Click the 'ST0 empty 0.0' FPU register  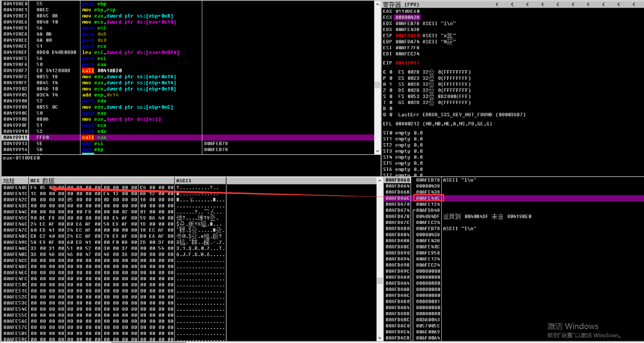click(x=402, y=133)
